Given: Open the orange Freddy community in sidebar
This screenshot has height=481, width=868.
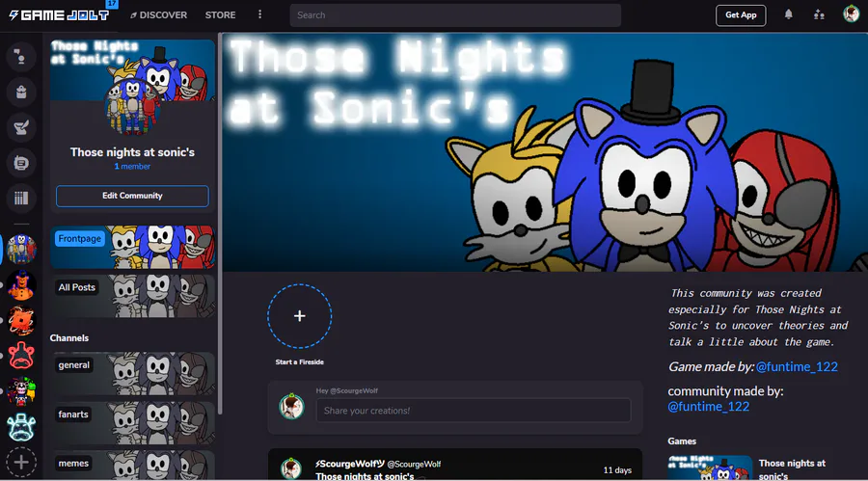Looking at the screenshot, I should (x=21, y=285).
